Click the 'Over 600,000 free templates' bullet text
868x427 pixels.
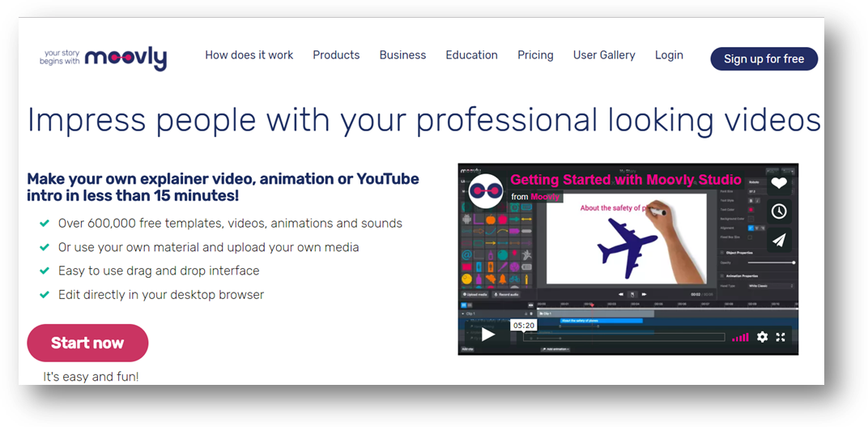(230, 224)
